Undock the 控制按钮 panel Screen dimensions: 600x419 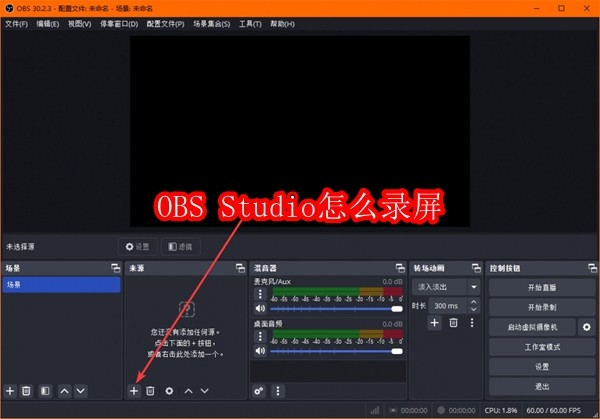coord(592,268)
